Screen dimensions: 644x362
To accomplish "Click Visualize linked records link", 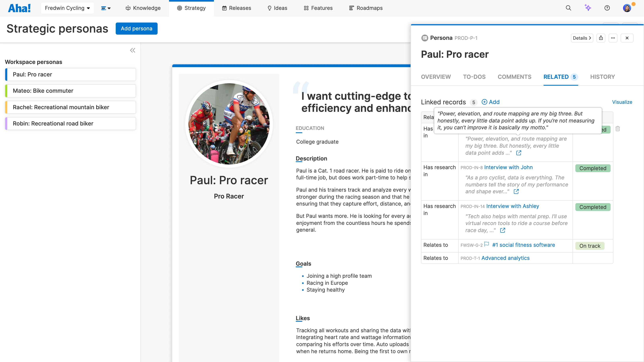I will pos(622,102).
